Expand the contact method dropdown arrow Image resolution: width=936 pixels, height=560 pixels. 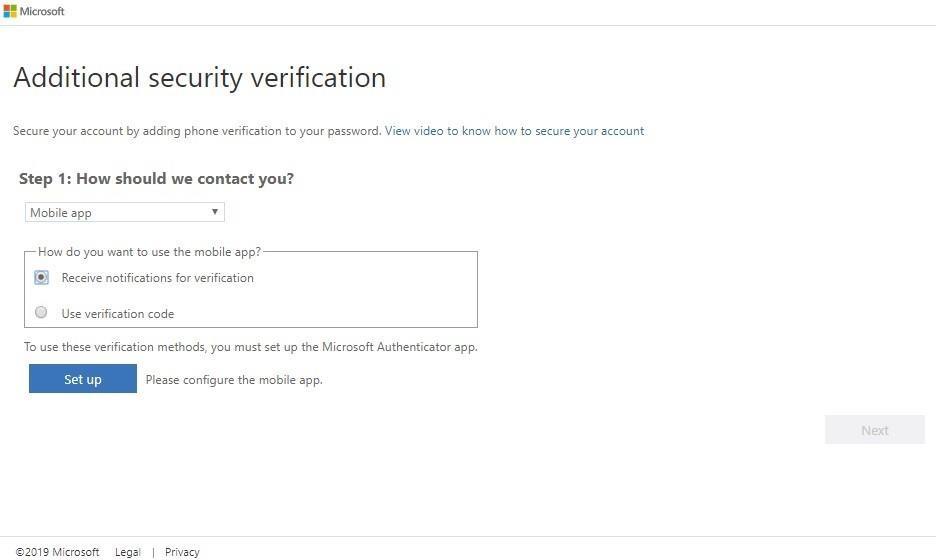pos(215,212)
